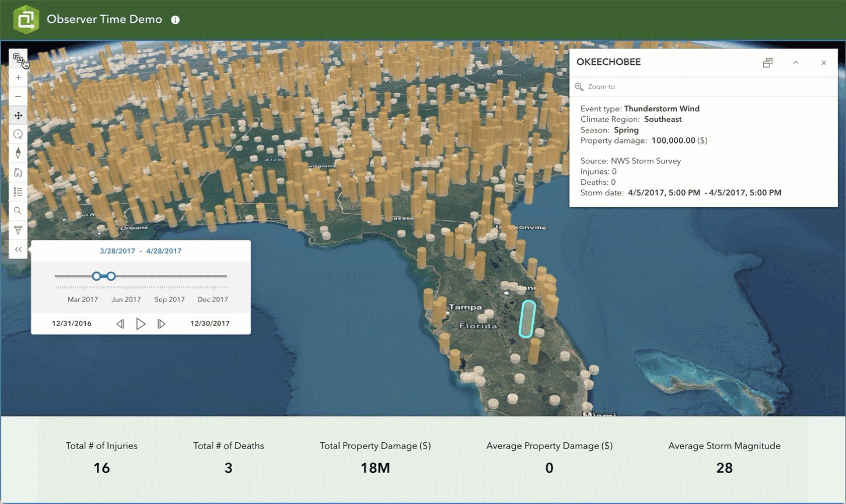The image size is (846, 504).
Task: Go to the Home default view
Action: click(x=18, y=173)
